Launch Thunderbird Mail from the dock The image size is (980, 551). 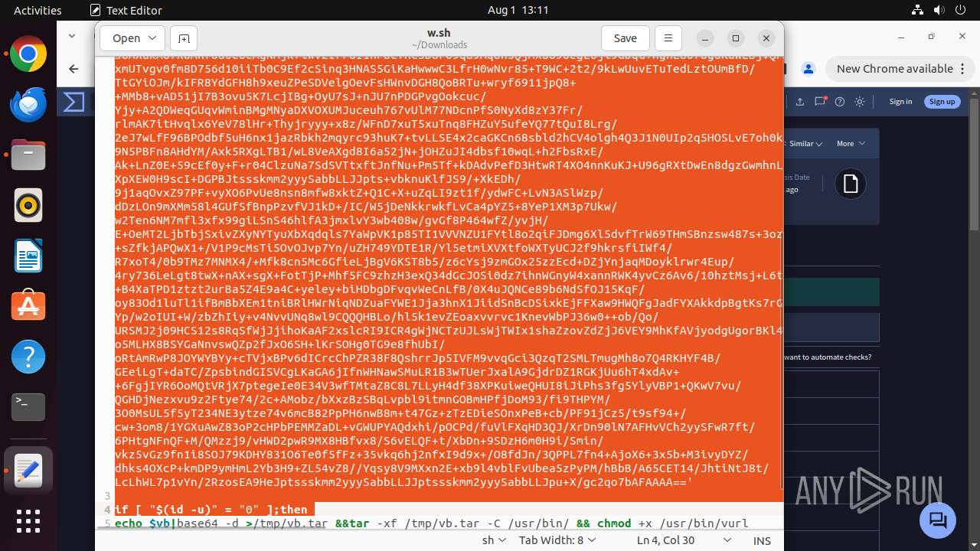(28, 105)
